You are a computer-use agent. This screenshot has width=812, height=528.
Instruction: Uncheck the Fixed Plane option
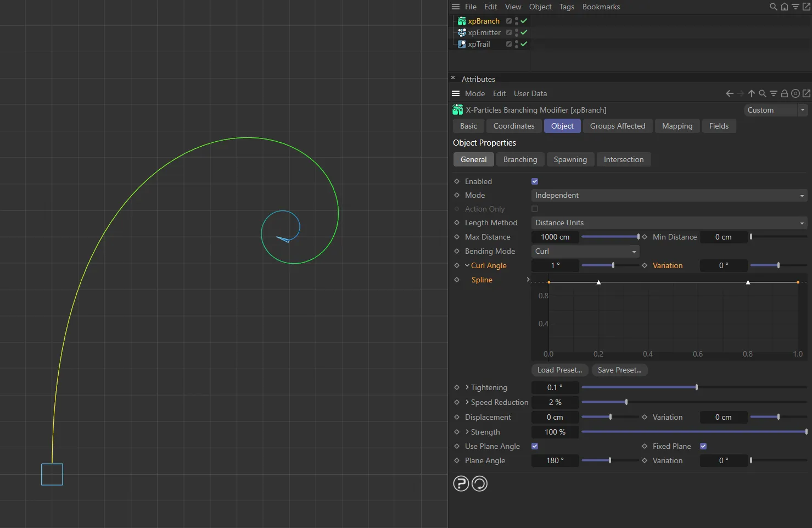coord(703,446)
